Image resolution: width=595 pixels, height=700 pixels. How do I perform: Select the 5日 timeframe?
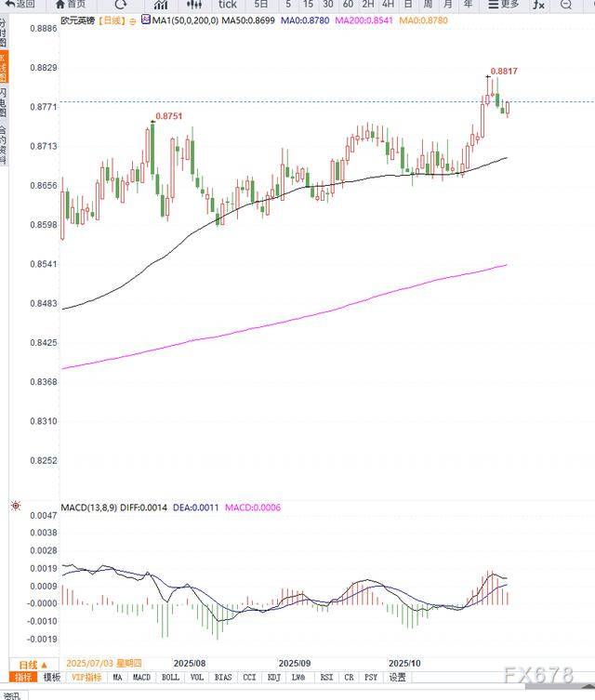coord(262,4)
